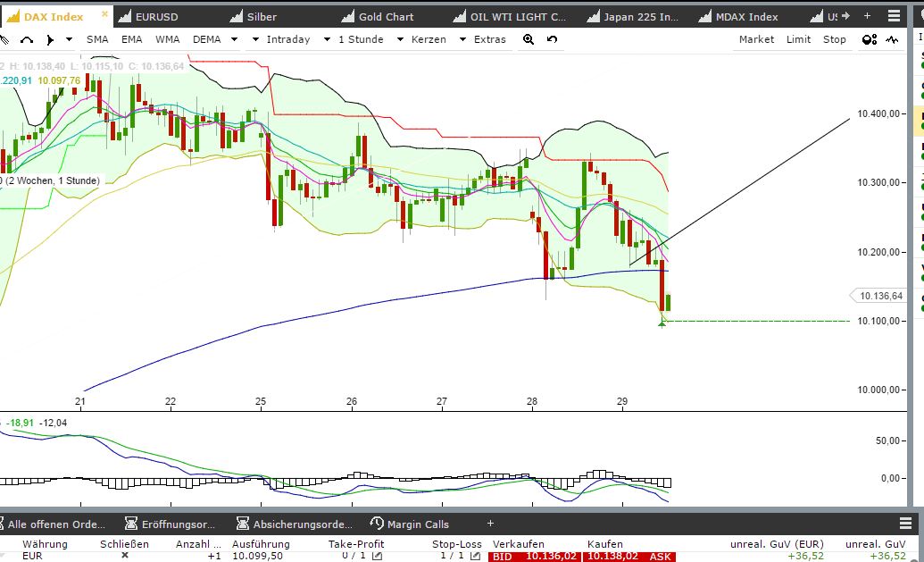Activate the chart zoom magnifier
This screenshot has height=562, width=924.
[x=529, y=39]
